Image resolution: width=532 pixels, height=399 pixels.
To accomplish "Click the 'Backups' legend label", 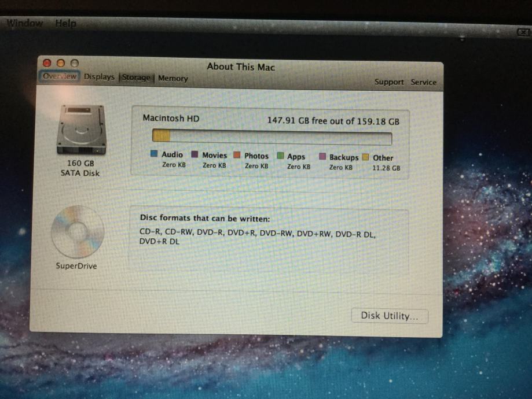I will tap(344, 157).
